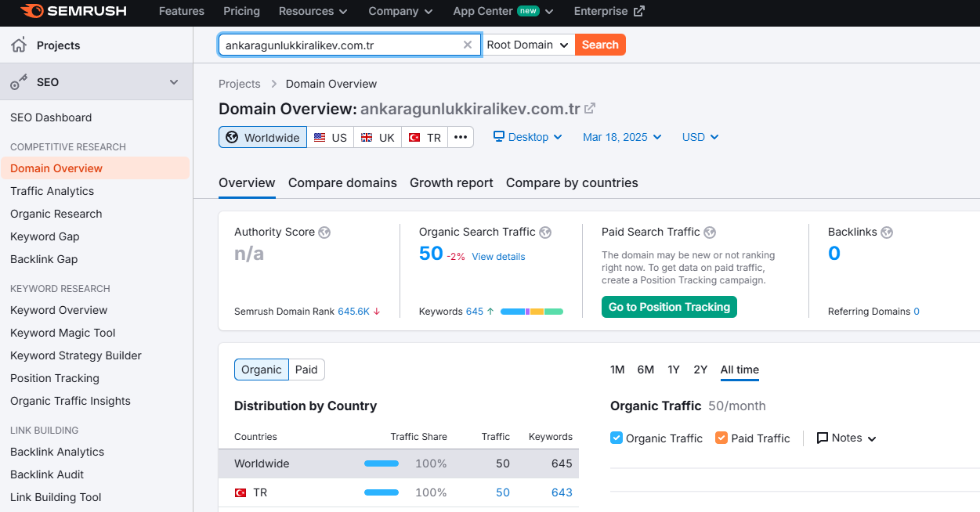The height and width of the screenshot is (512, 980).
Task: Click Organic Search Traffic globe icon
Action: (x=545, y=232)
